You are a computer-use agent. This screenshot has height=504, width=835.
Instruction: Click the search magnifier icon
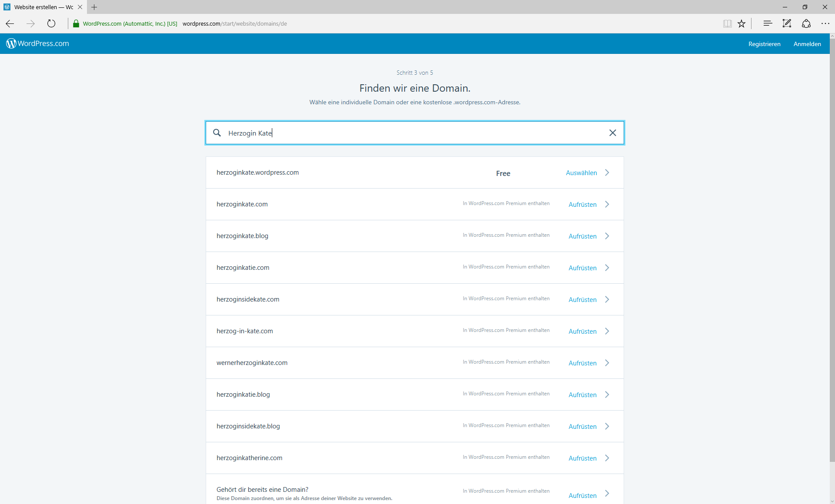(x=217, y=133)
